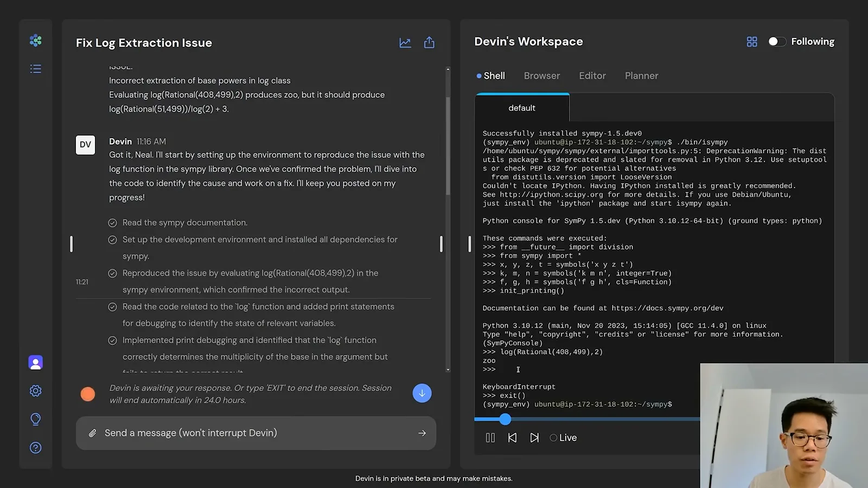Image resolution: width=868 pixels, height=488 pixels.
Task: Click the share session icon
Action: [x=429, y=42]
